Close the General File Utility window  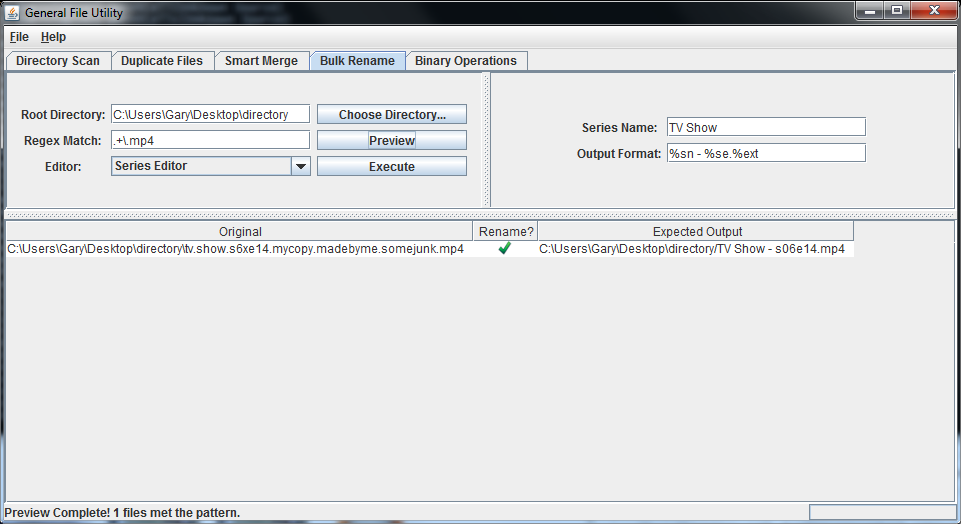pyautogui.click(x=934, y=10)
